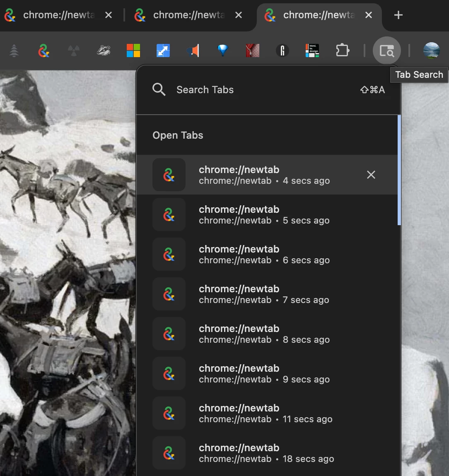Viewport: 449px width, 476px height.
Task: Close the first chrome://newtab tab
Action: 109,15
